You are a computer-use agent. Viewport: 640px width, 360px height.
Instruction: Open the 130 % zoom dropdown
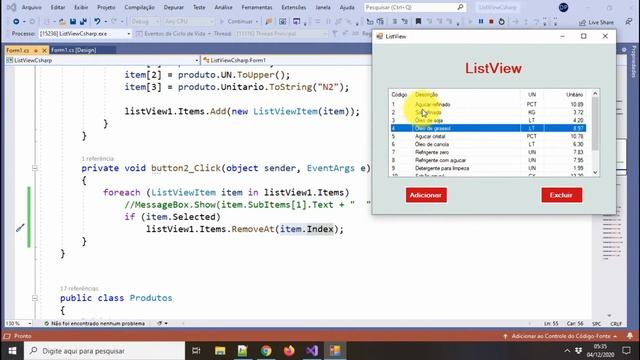click(29, 323)
